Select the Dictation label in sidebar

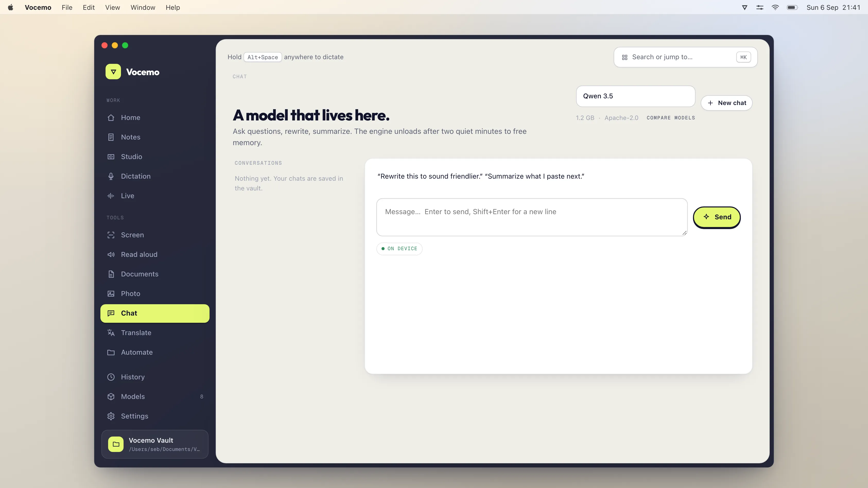coord(136,176)
